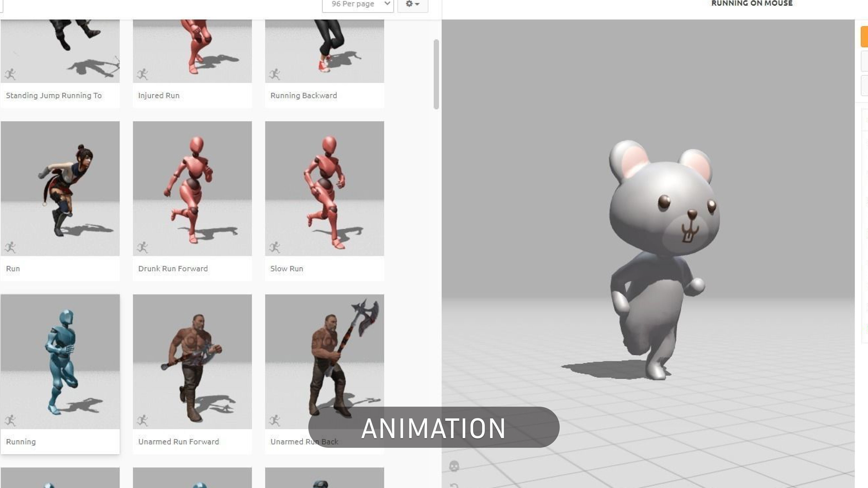
Task: Click running-man icon on Unarmed Run Forward
Action: click(x=143, y=420)
